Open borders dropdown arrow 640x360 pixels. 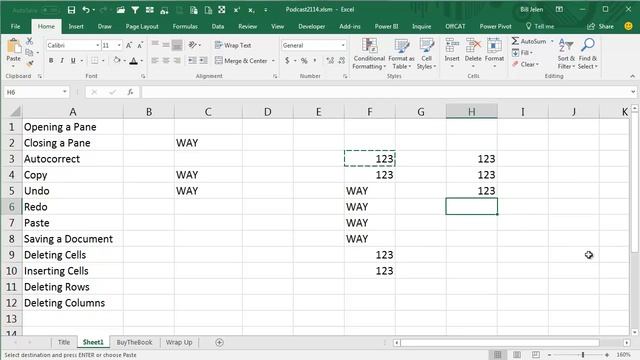(103, 61)
